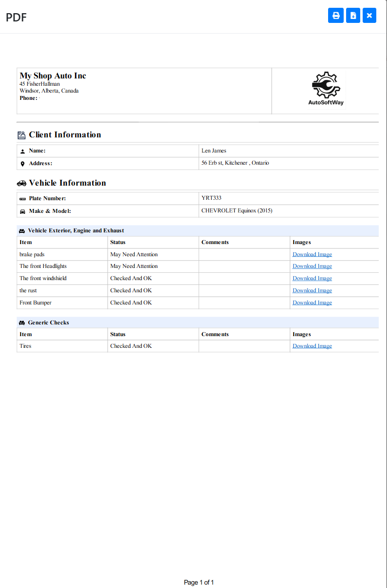Click the Vehicle Exterior section icon

tap(22, 231)
